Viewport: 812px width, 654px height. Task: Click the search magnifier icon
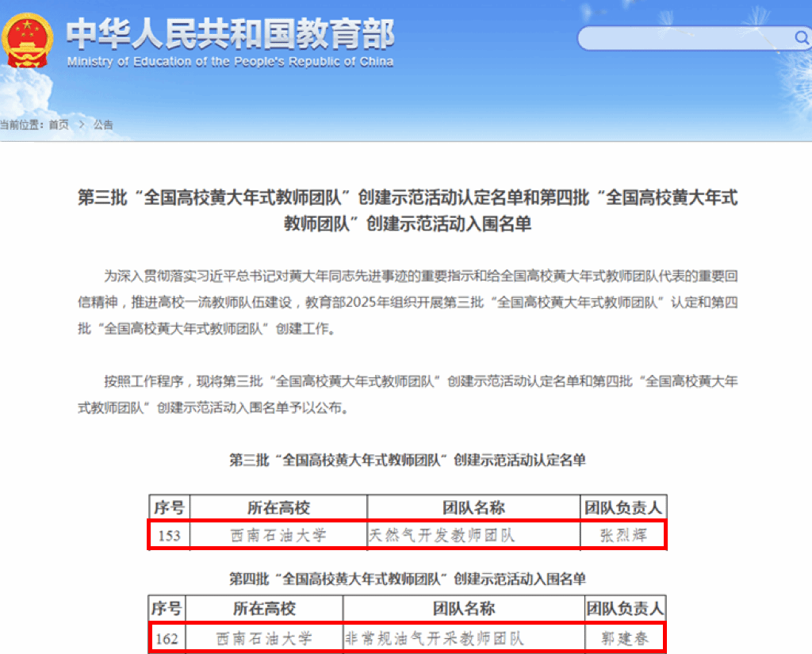pos(799,37)
